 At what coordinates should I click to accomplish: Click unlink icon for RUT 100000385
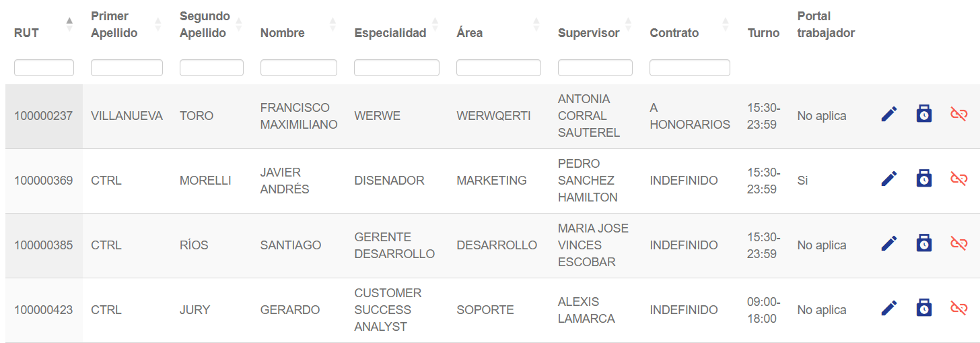958,244
